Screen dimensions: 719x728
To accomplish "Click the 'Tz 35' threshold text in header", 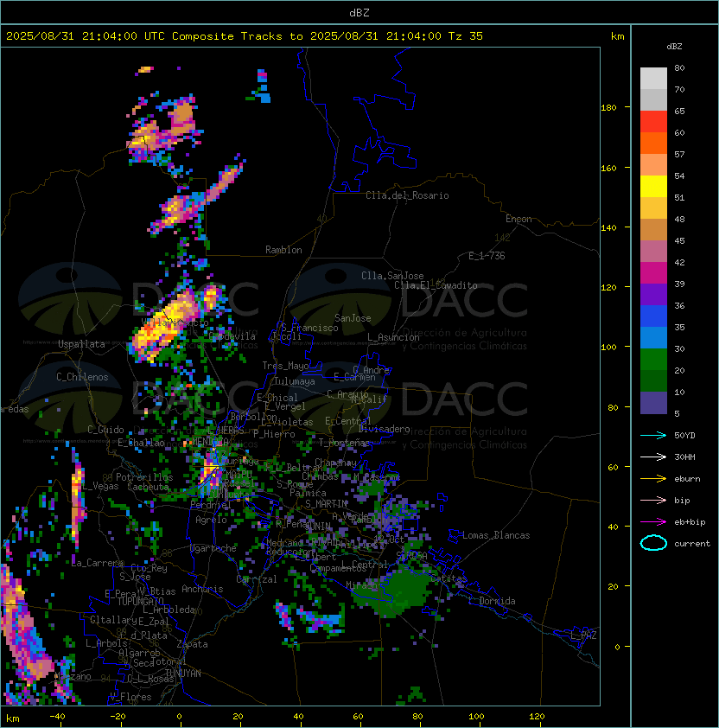I will (466, 36).
